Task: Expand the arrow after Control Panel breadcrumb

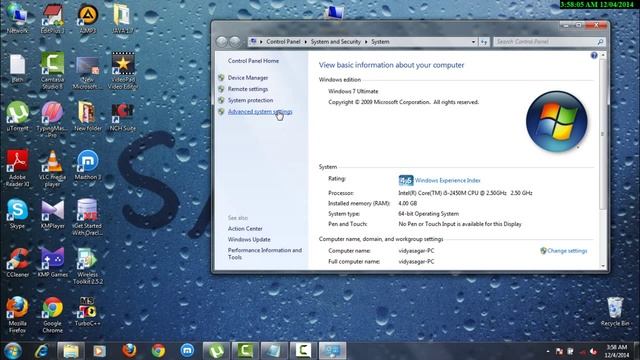Action: [x=305, y=42]
